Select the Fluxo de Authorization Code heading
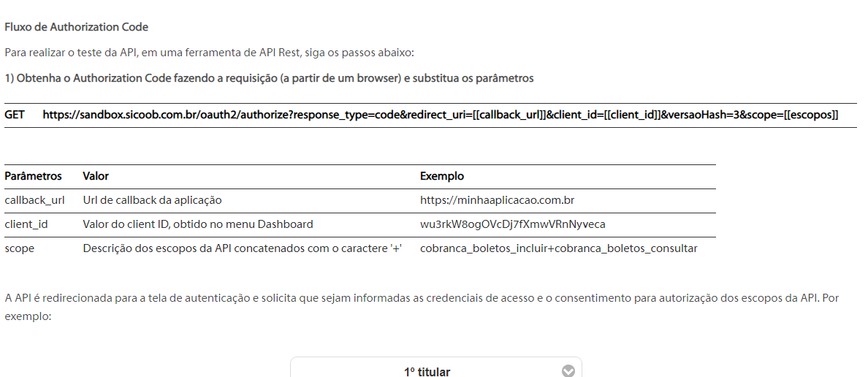 pyautogui.click(x=77, y=26)
